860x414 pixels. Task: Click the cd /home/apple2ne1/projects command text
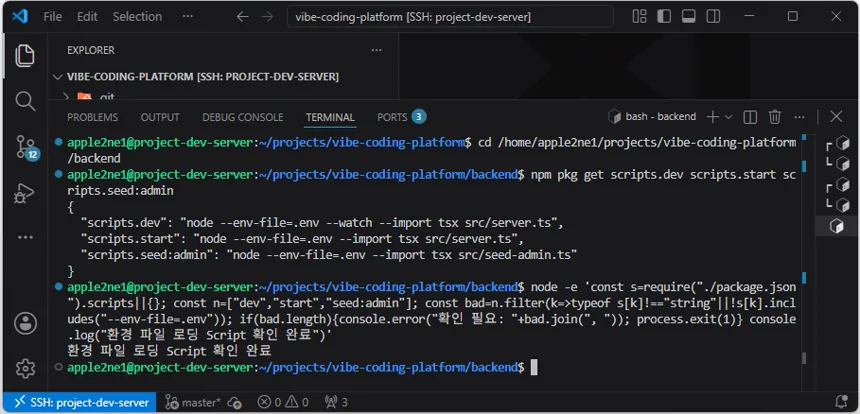(637, 143)
